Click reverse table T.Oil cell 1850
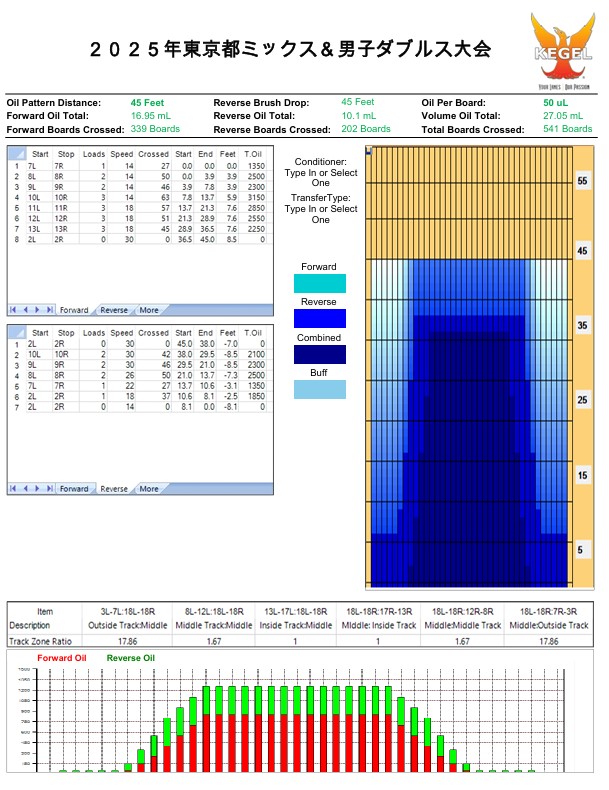The height and width of the screenshot is (790, 609). (255, 397)
